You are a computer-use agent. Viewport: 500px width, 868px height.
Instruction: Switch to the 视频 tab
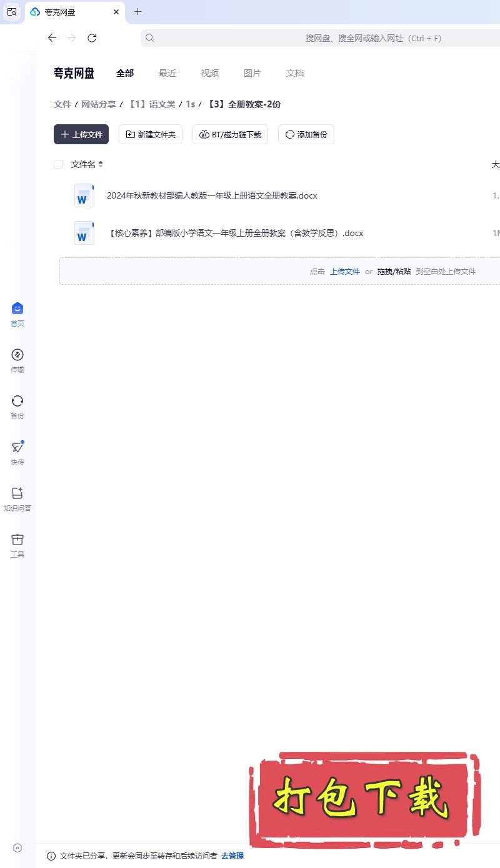click(x=210, y=73)
